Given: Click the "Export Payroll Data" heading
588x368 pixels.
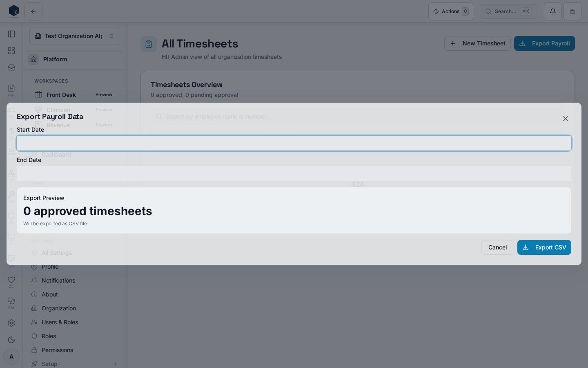Looking at the screenshot, I should 50,117.
